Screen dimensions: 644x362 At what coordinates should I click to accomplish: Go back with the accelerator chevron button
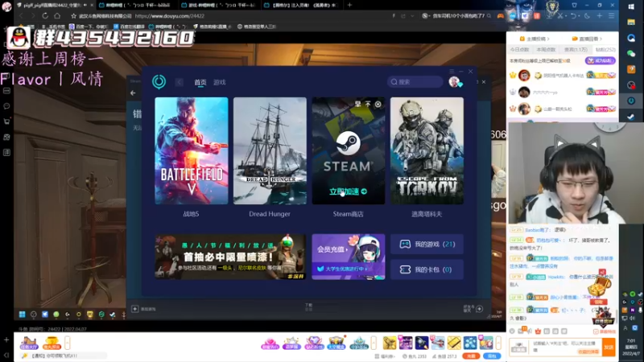pyautogui.click(x=179, y=82)
